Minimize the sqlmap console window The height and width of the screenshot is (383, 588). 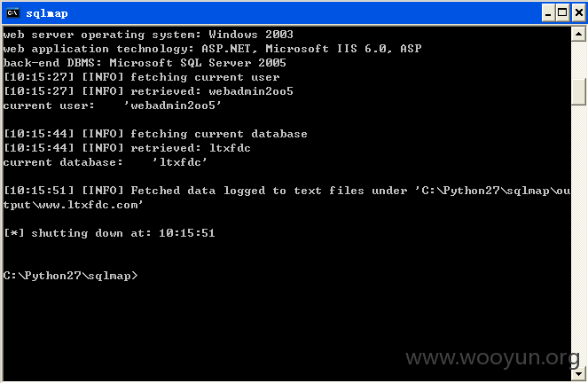click(548, 13)
